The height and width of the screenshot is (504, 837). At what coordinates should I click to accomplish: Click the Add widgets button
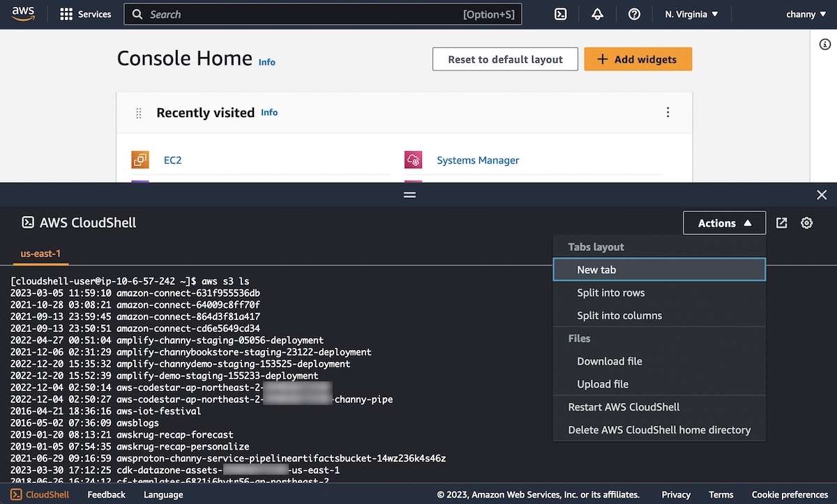click(x=638, y=59)
